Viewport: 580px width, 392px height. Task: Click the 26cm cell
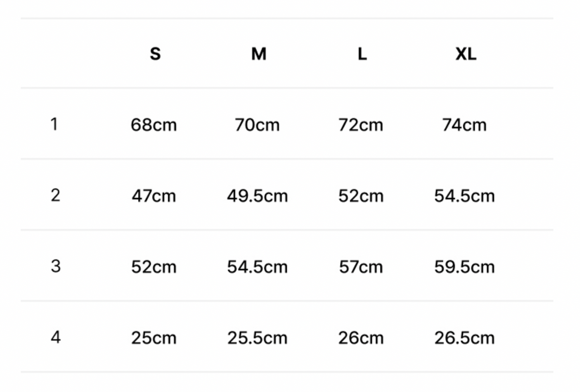(x=361, y=338)
